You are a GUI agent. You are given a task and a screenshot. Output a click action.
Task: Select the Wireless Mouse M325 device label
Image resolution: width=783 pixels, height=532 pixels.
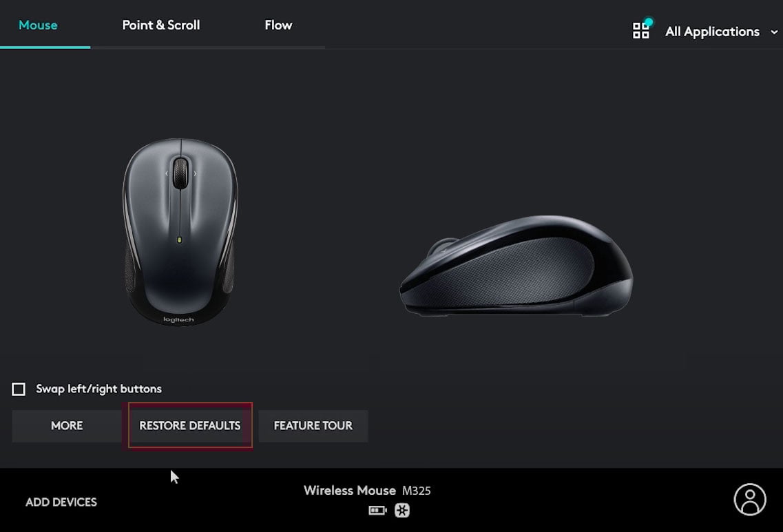(x=367, y=491)
